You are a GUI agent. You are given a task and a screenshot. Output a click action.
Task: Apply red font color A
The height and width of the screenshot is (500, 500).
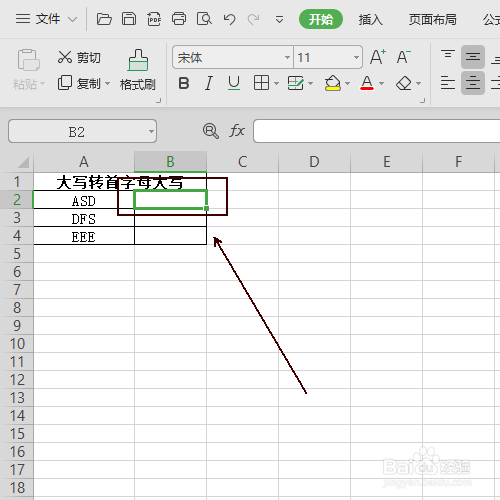pos(367,83)
